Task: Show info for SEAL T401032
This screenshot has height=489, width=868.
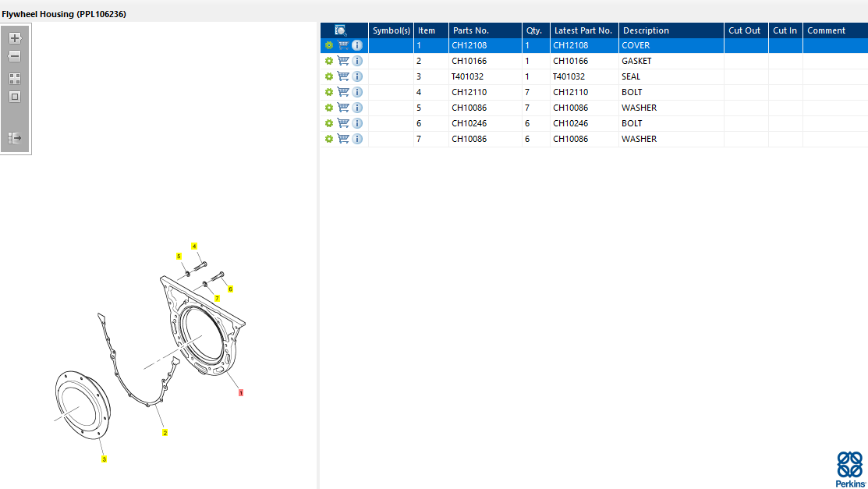Action: [x=357, y=76]
